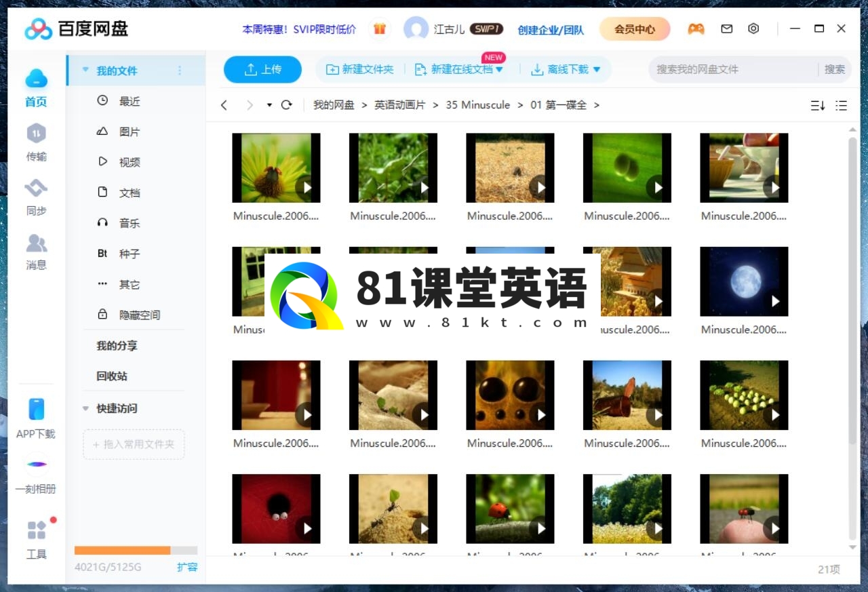Open the 离线下载 dropdown arrow

click(597, 69)
